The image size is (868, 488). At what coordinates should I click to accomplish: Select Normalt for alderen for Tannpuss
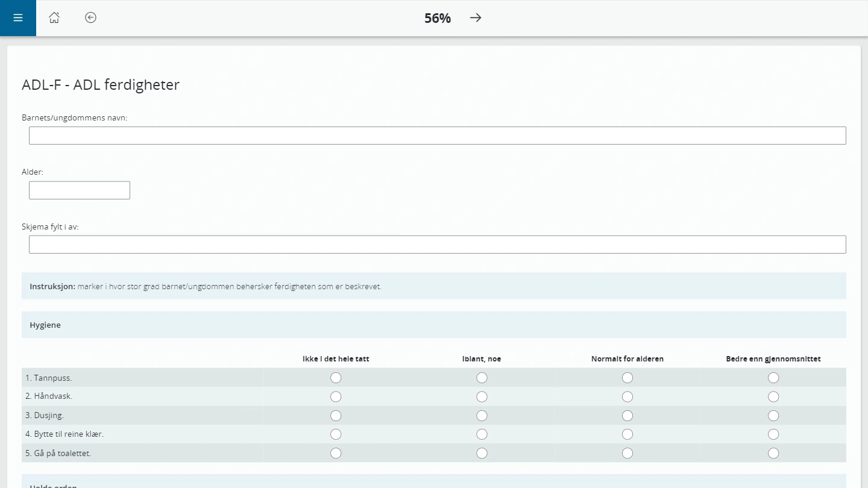[627, 378]
